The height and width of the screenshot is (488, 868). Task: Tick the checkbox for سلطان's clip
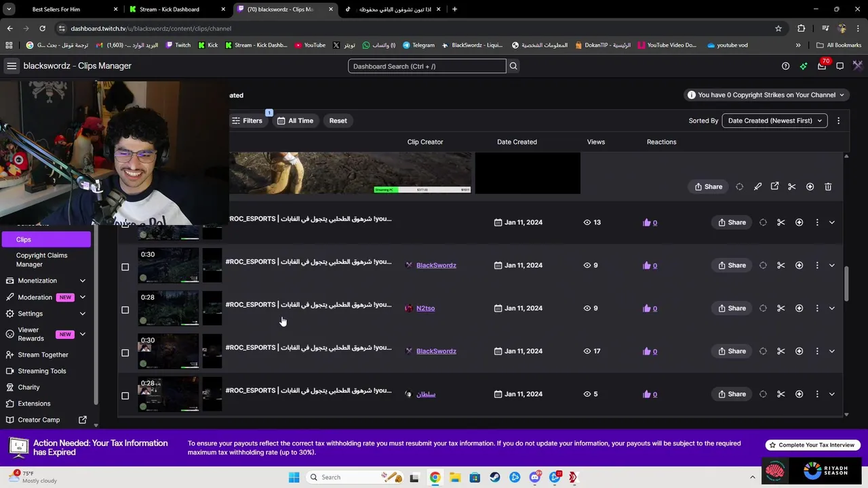(x=125, y=396)
